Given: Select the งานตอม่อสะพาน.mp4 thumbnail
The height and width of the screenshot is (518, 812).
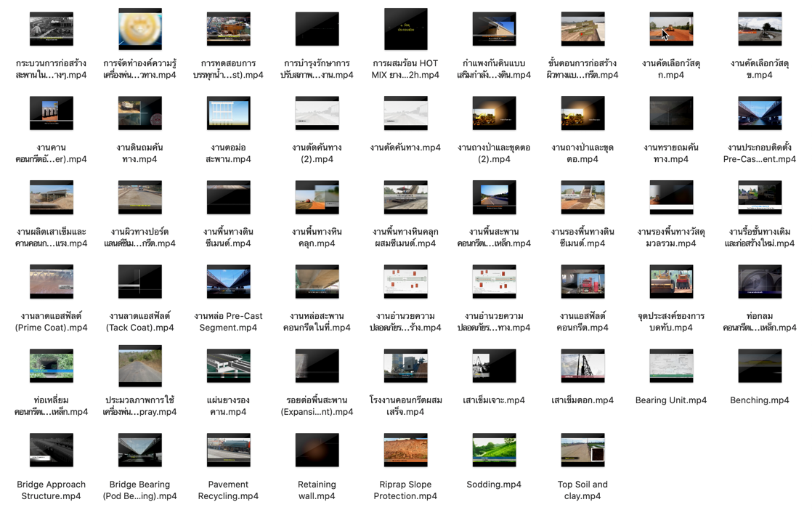Looking at the screenshot, I should [228, 113].
